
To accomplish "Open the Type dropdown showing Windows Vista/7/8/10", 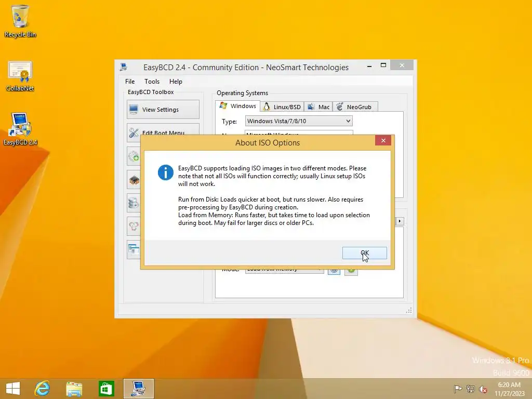I will (x=299, y=121).
